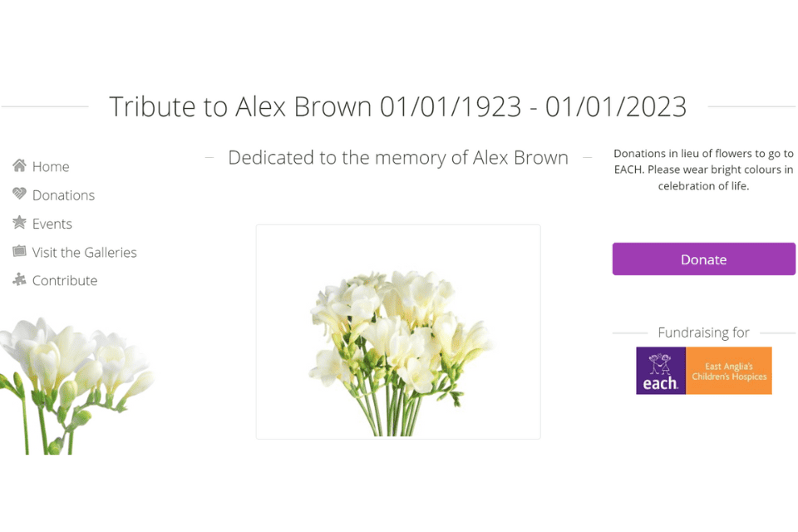Click the Galleries picture icon
The image size is (798, 532).
coord(19,251)
